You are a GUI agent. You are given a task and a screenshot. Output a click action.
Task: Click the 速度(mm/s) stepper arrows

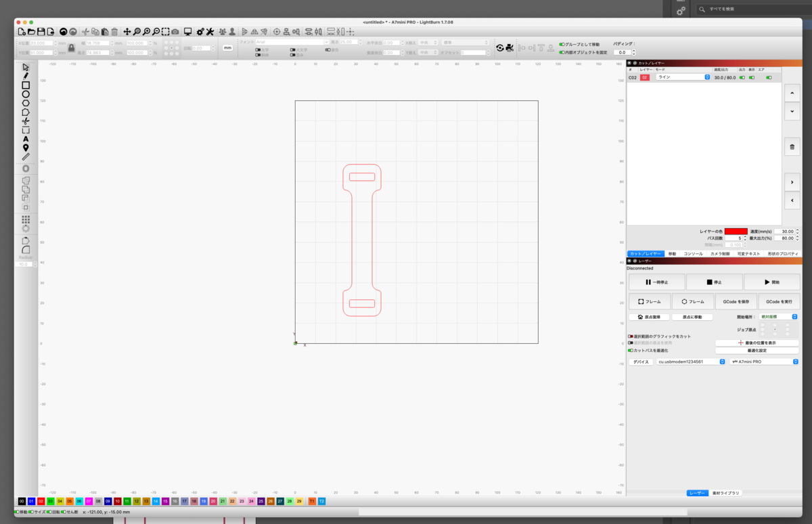(797, 231)
